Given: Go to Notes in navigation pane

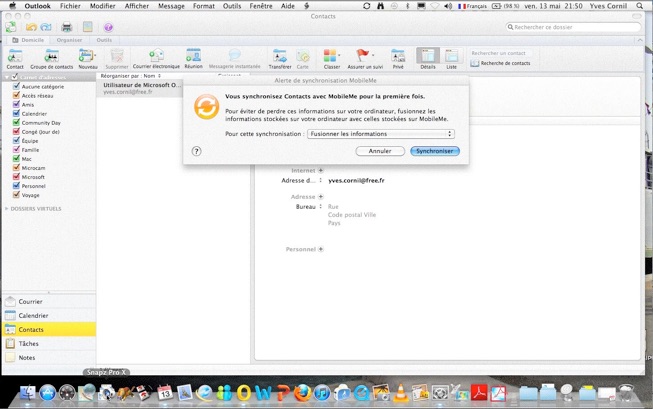Looking at the screenshot, I should [x=49, y=357].
